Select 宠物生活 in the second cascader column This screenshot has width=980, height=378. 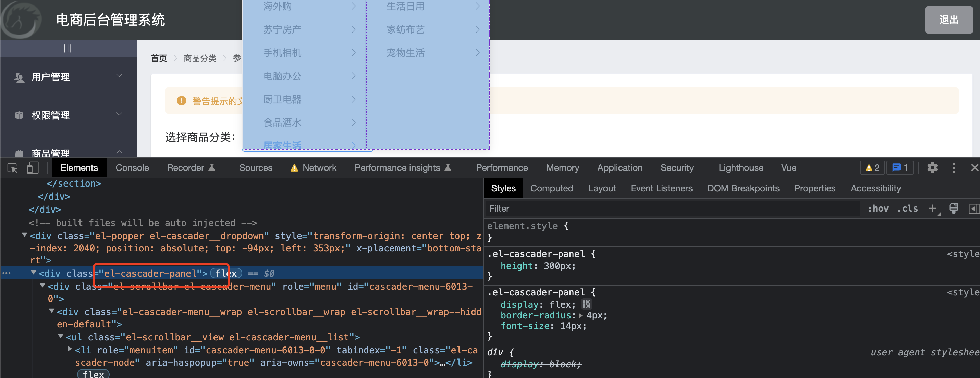428,52
